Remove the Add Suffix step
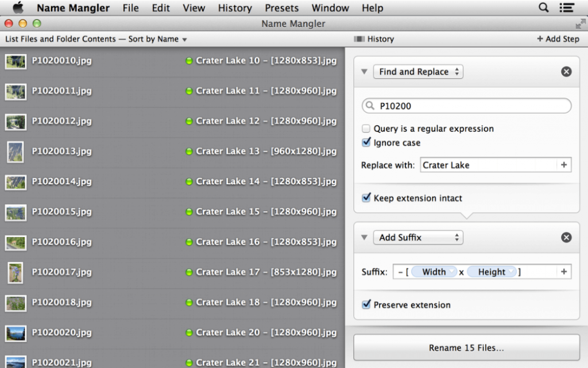The width and height of the screenshot is (588, 368). (566, 238)
